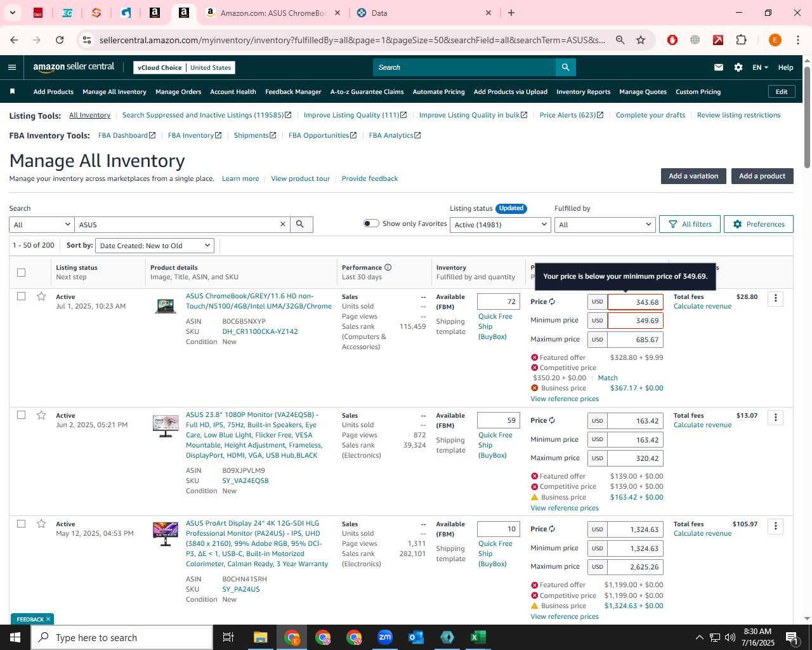Open Account Health nav item
The image size is (812, 650).
point(233,91)
